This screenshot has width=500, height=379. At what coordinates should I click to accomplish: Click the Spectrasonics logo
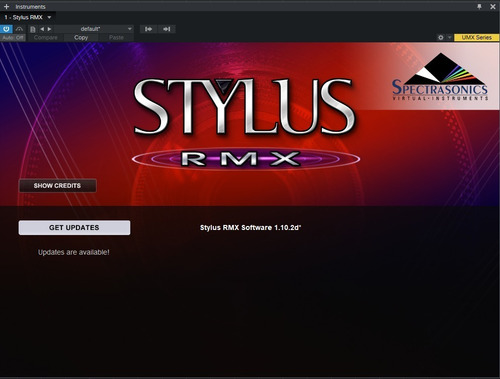click(x=440, y=77)
